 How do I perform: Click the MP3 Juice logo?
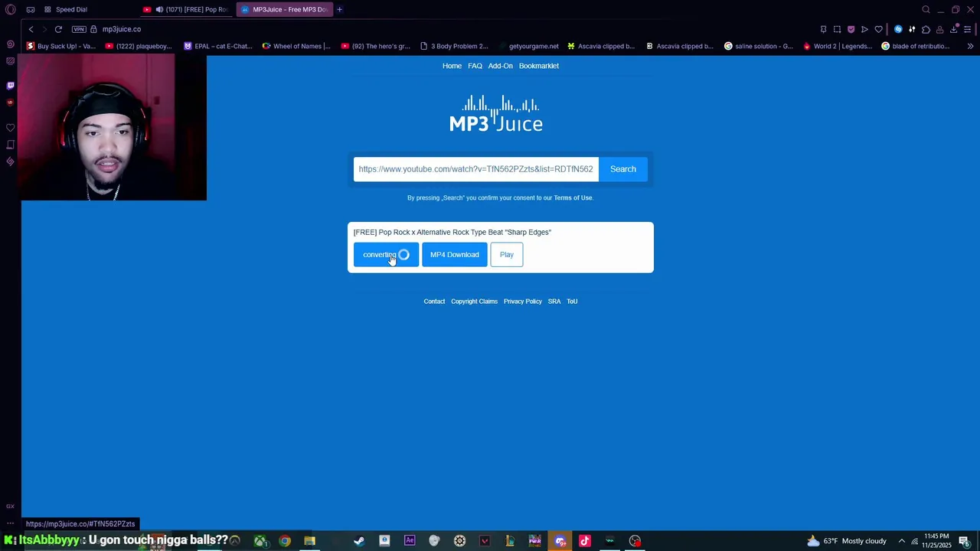[x=496, y=113]
